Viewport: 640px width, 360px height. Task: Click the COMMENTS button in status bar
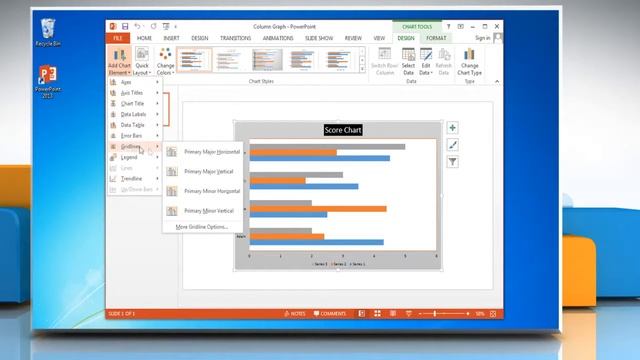330,313
